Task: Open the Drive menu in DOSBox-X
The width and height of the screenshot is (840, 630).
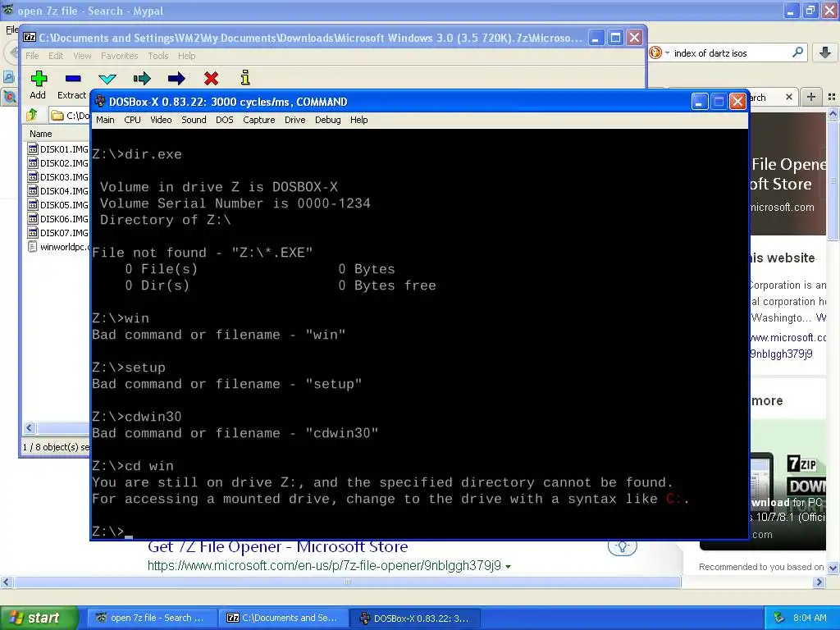Action: (294, 120)
